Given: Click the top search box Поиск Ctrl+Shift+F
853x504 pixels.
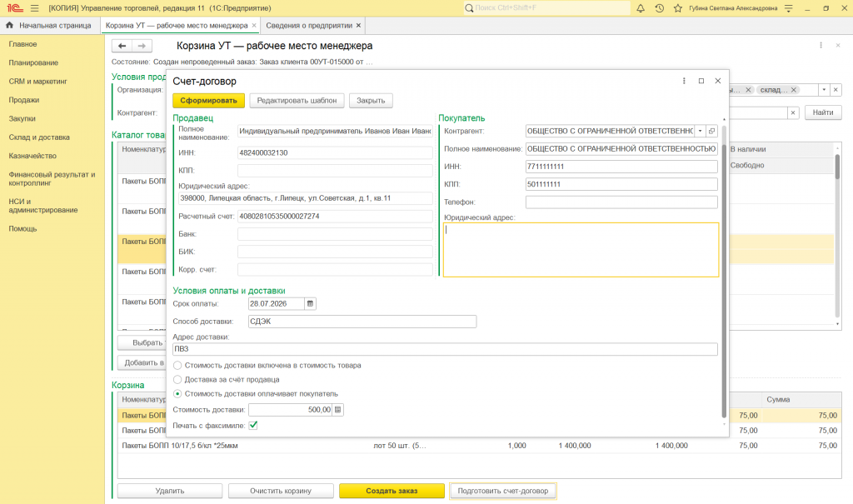Looking at the screenshot, I should click(x=546, y=8).
